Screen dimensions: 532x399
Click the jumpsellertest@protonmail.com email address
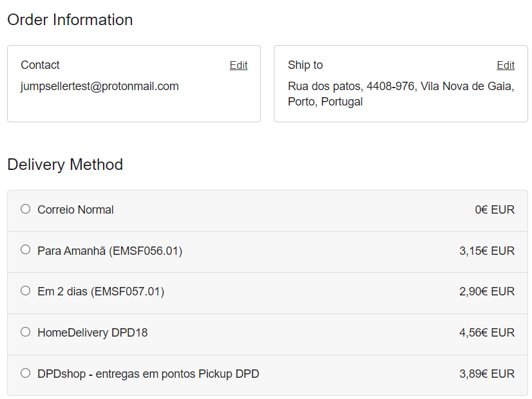pos(99,86)
